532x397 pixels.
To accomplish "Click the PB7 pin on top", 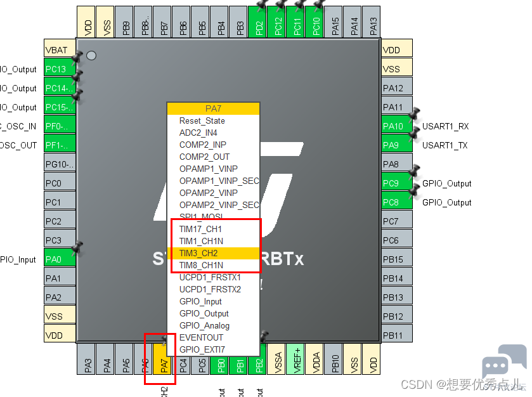I will pyautogui.click(x=164, y=22).
